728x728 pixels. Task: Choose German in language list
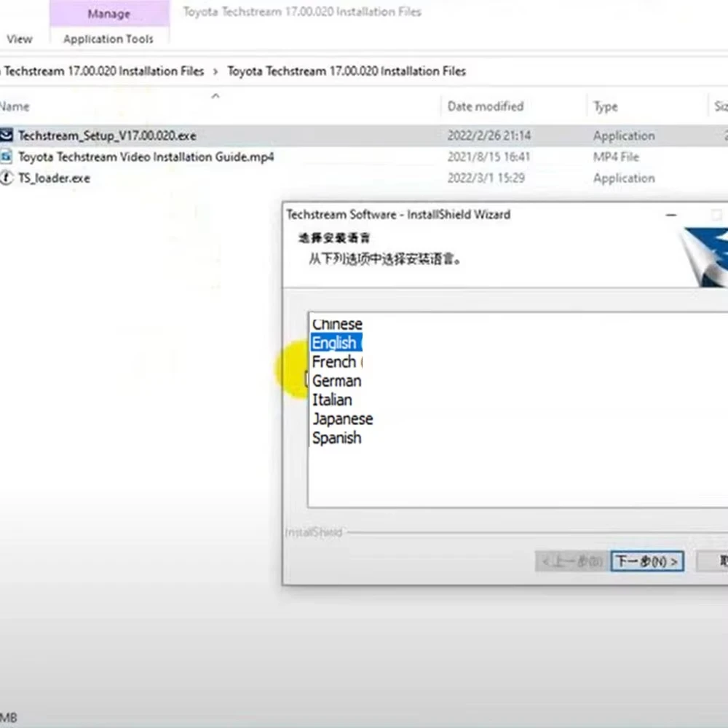point(336,381)
